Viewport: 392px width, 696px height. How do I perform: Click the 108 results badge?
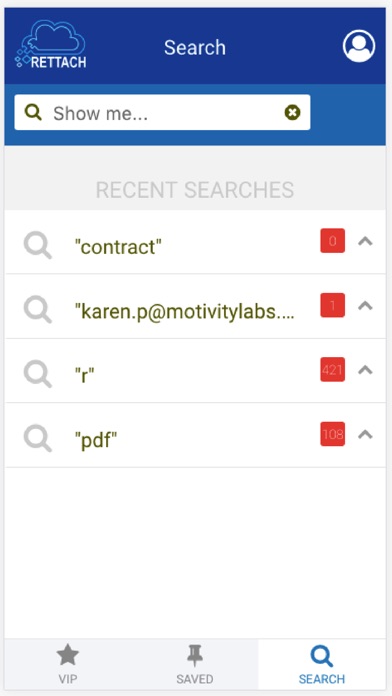[x=333, y=434]
